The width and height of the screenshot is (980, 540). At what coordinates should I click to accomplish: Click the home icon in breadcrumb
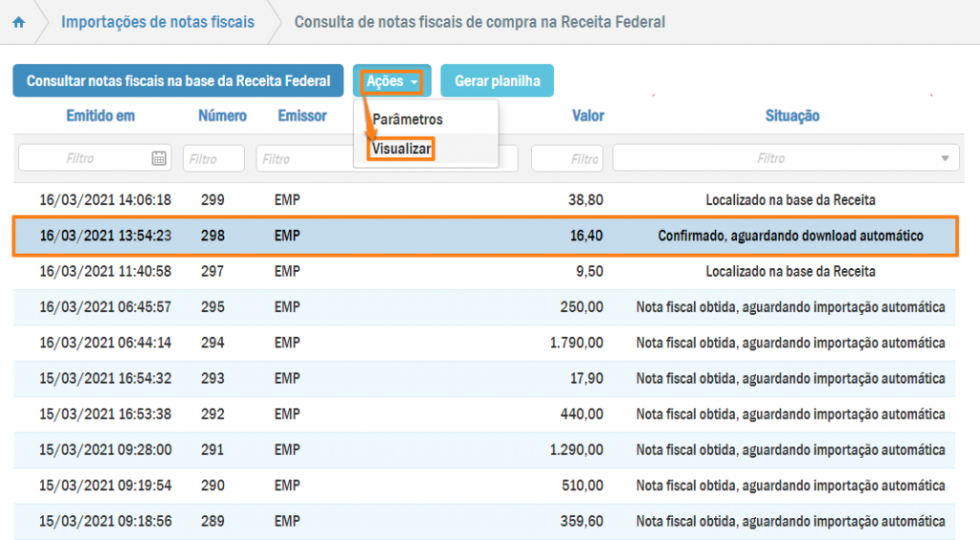click(18, 22)
